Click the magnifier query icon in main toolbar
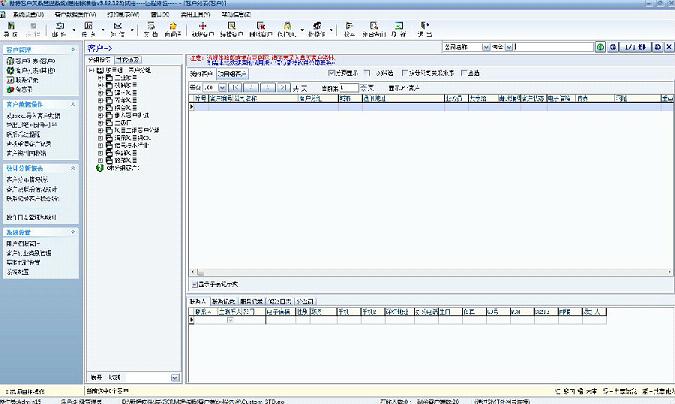This screenshot has height=404, width=675. pos(374,26)
